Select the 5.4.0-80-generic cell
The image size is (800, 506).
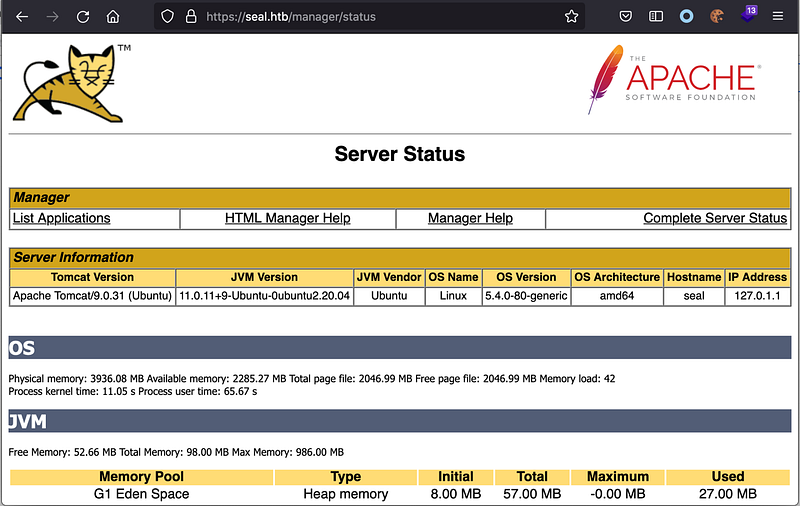coord(526,296)
